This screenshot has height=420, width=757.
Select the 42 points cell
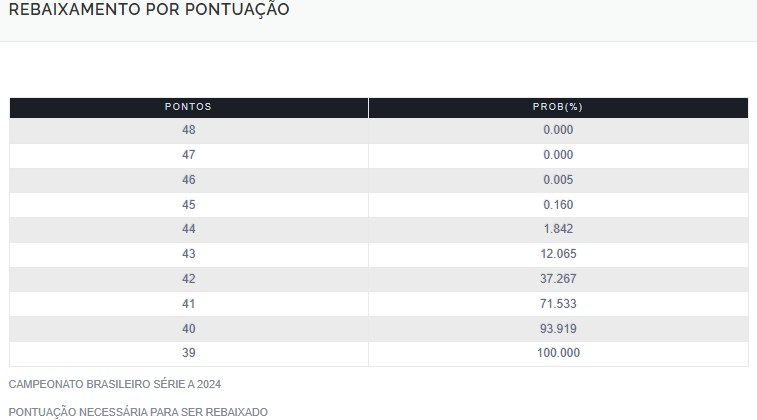(x=189, y=280)
